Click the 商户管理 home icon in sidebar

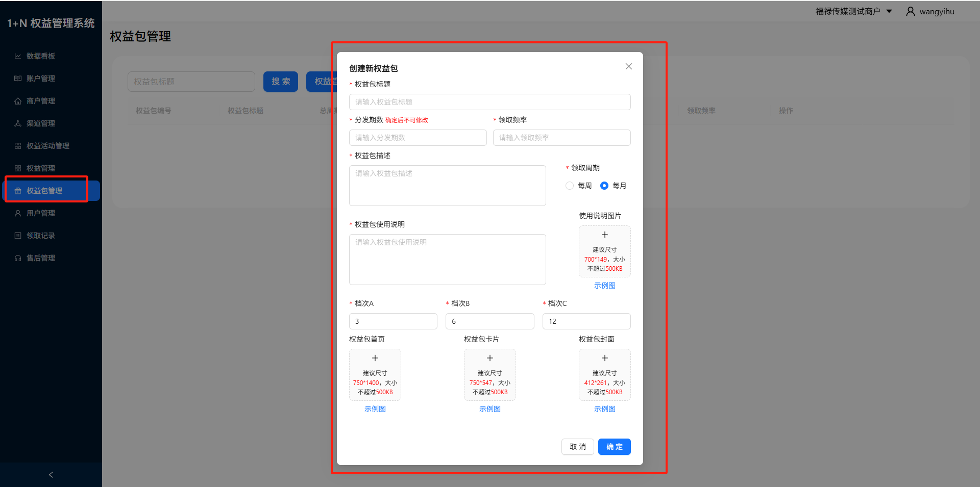click(18, 101)
